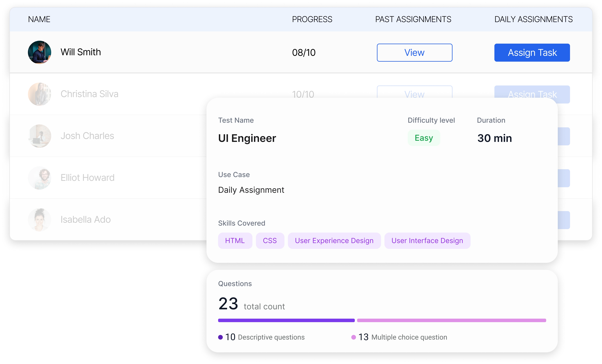Click the 23 total count figure

(228, 304)
